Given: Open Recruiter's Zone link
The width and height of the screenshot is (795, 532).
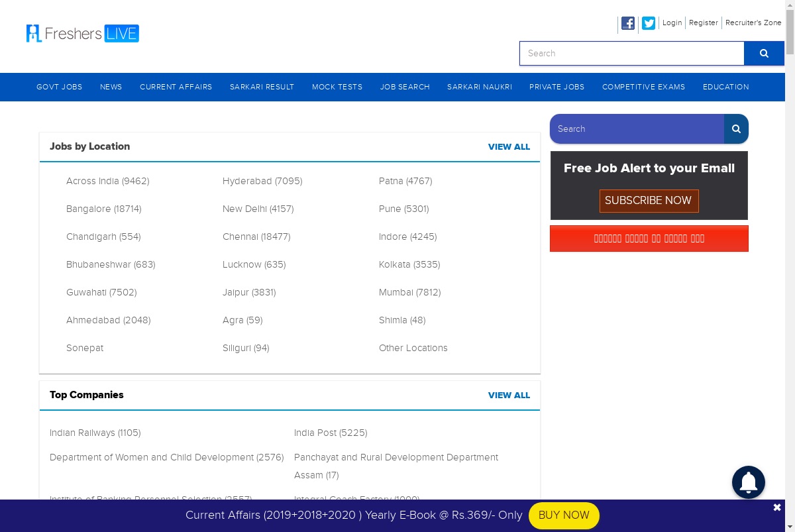Looking at the screenshot, I should pos(753,23).
